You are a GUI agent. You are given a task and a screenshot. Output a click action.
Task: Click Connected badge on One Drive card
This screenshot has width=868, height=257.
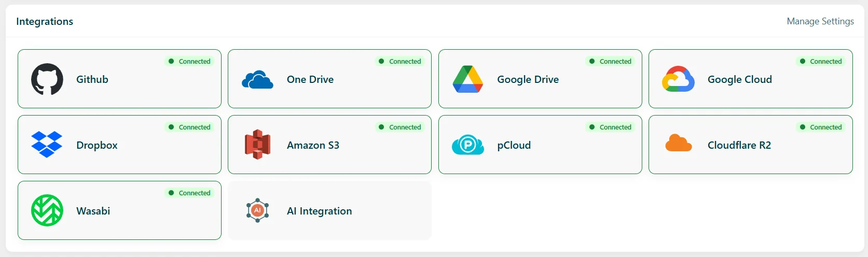[x=399, y=61]
